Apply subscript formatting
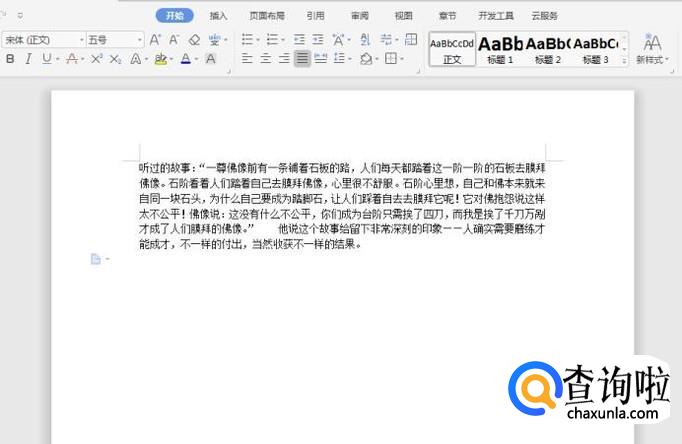The width and height of the screenshot is (682, 444). (x=115, y=59)
